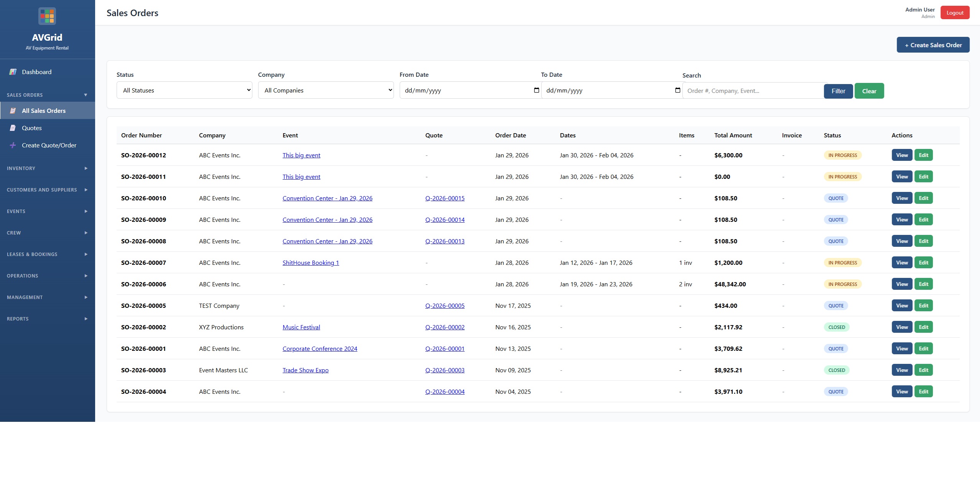Open quote Q-2026-00015 link
This screenshot has height=484, width=980.
(x=445, y=198)
